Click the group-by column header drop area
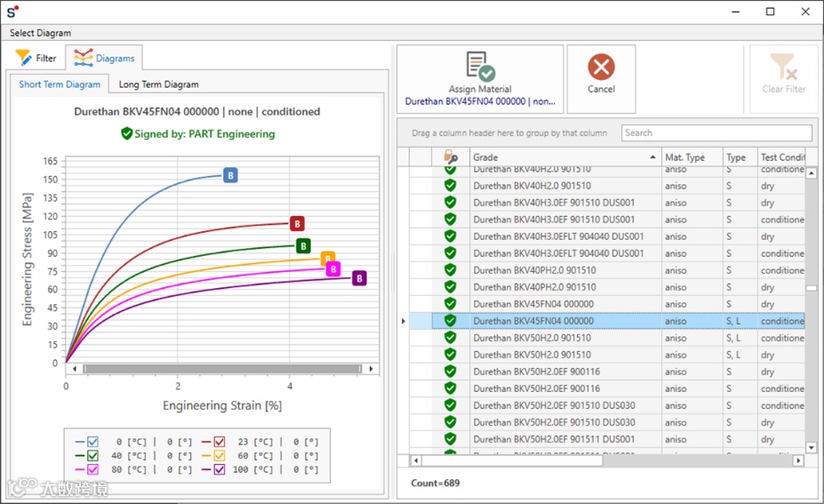Image resolution: width=824 pixels, height=504 pixels. click(x=508, y=133)
